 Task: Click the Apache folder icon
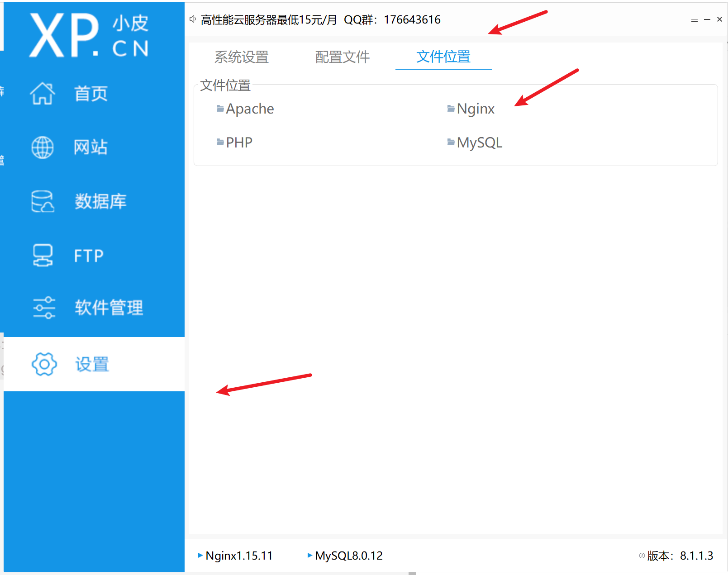(x=220, y=109)
